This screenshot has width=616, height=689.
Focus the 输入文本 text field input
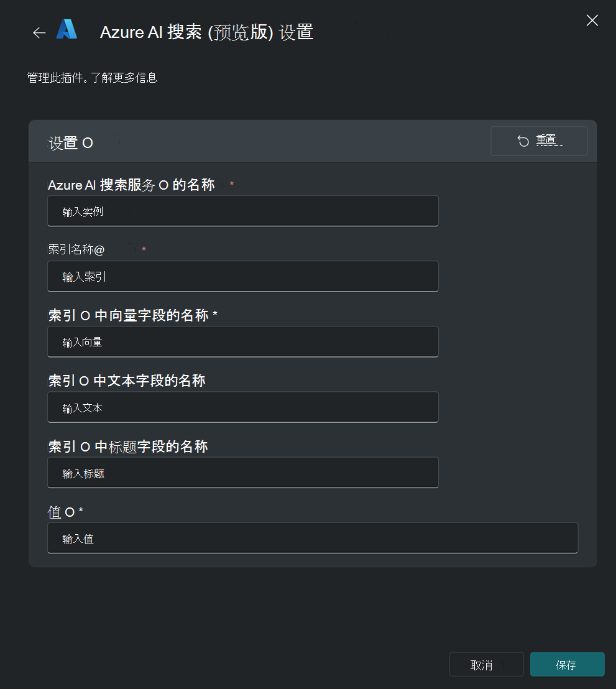click(x=243, y=407)
